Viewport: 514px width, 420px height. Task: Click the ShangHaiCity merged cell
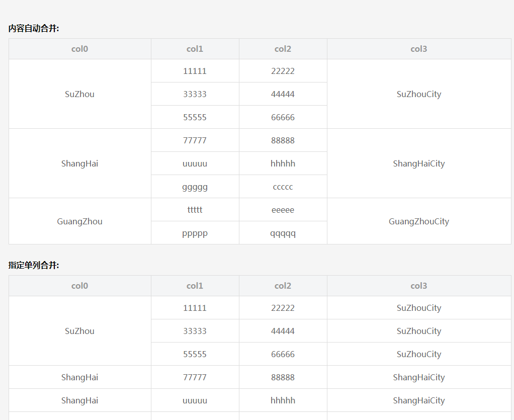pos(418,163)
